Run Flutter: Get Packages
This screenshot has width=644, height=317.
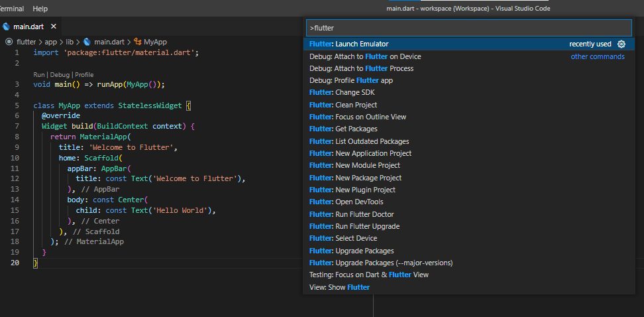point(469,129)
